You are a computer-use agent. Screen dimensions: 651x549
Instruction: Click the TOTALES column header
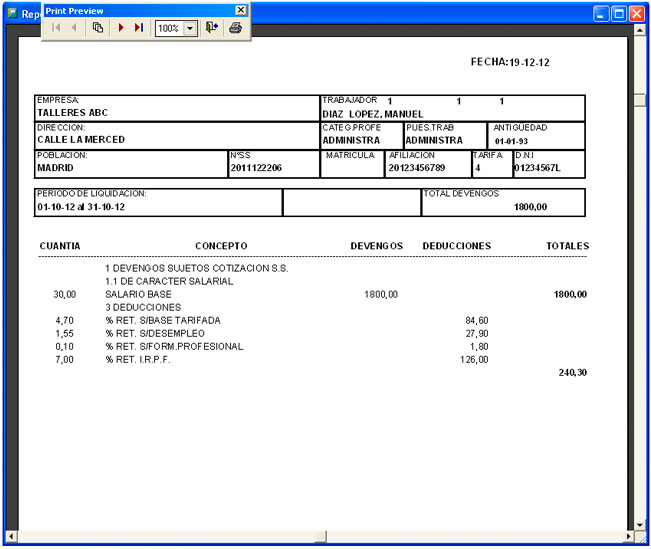[x=568, y=246]
